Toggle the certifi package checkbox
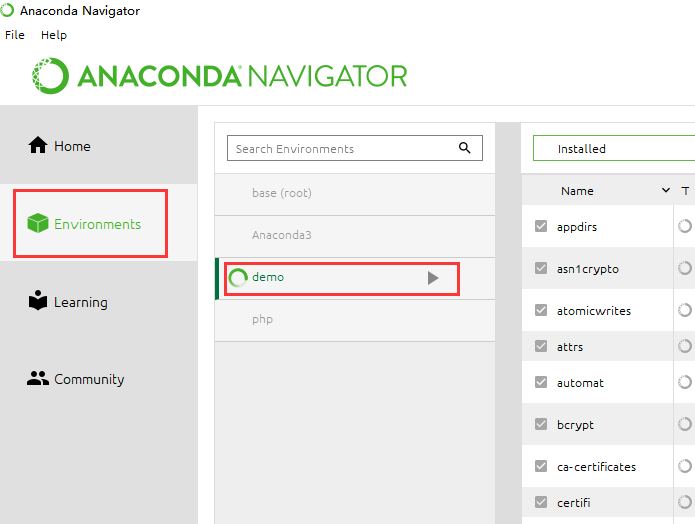The width and height of the screenshot is (695, 524). click(541, 502)
